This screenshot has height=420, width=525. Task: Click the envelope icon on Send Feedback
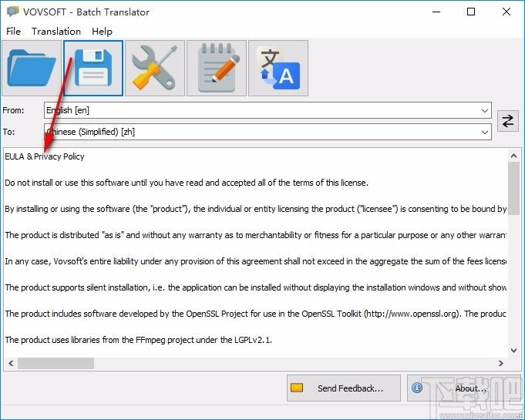click(x=297, y=388)
